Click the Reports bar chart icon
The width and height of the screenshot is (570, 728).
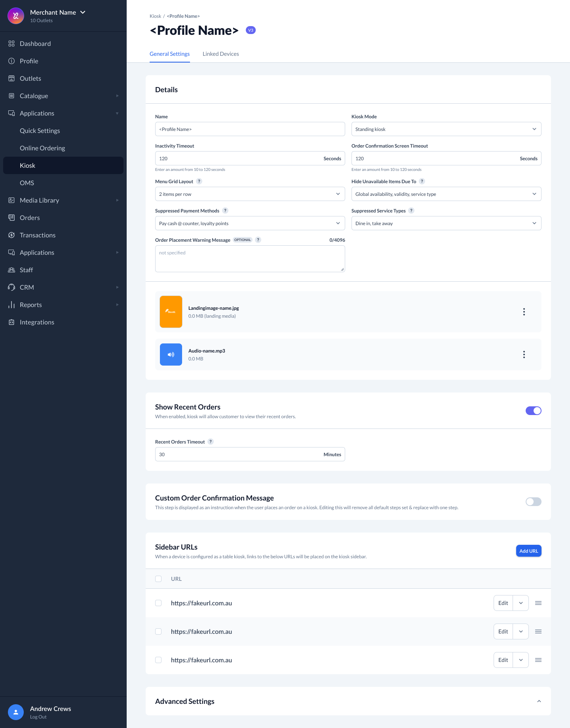point(11,305)
